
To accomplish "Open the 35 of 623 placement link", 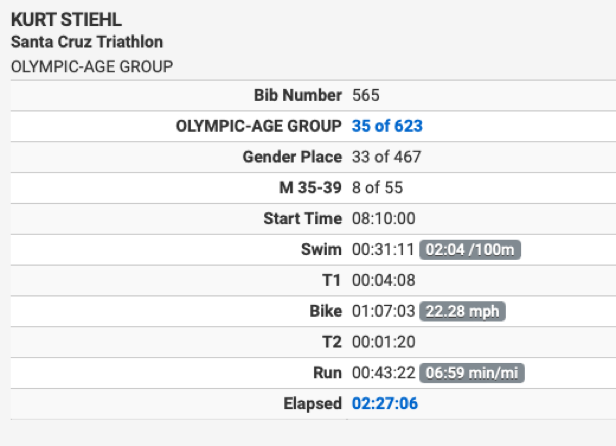I will [x=387, y=126].
